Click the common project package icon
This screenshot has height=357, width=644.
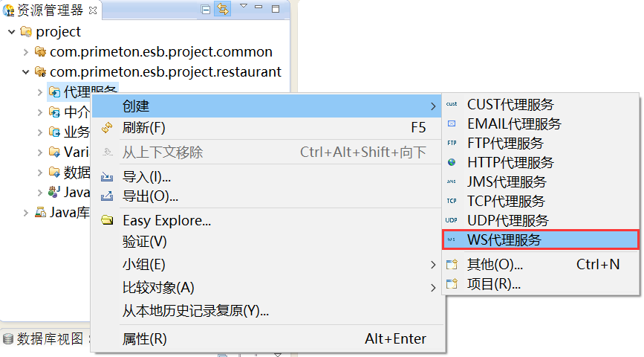(x=40, y=51)
